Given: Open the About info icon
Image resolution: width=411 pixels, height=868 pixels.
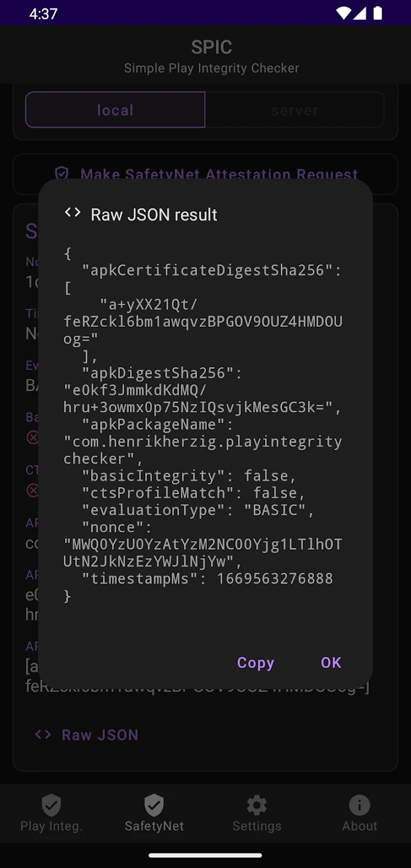Looking at the screenshot, I should (360, 805).
